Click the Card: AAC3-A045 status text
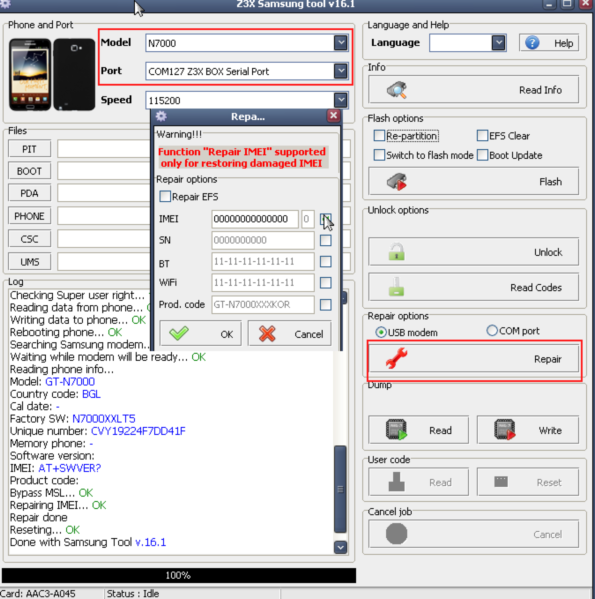This screenshot has width=595, height=599. point(38,593)
